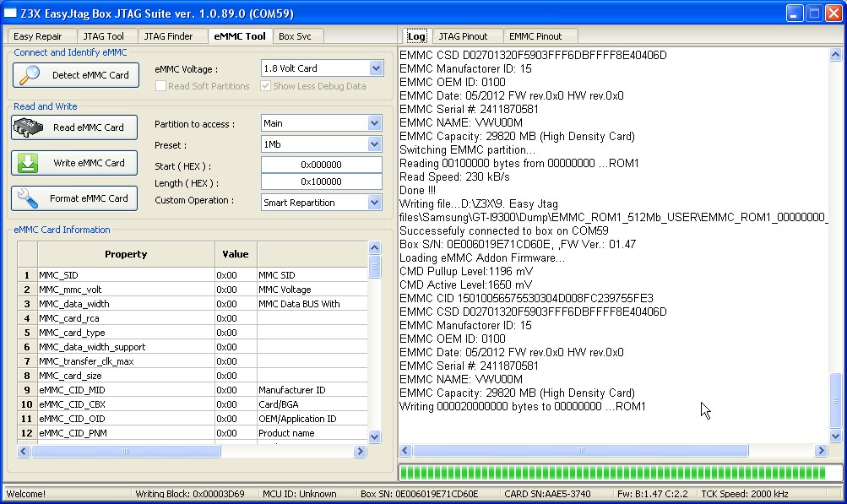
Task: Click the Card/BGA description cell
Action: [x=312, y=404]
